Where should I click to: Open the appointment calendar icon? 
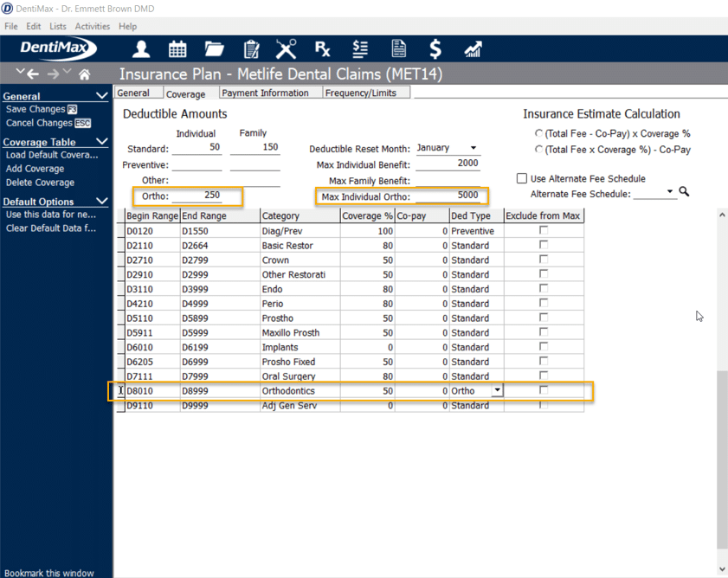[x=179, y=49]
